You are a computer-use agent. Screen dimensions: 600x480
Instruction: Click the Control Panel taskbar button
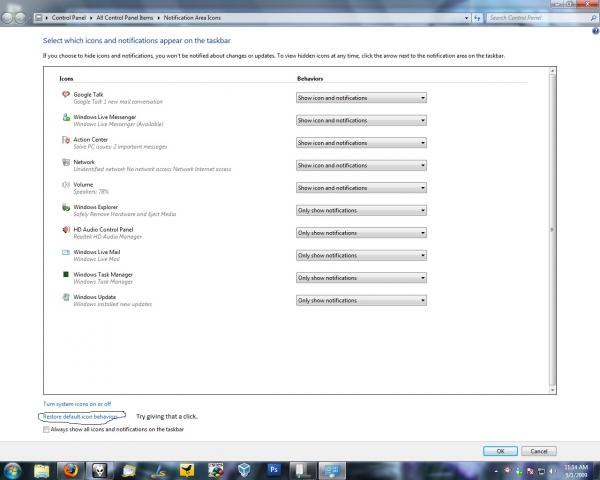(331, 470)
